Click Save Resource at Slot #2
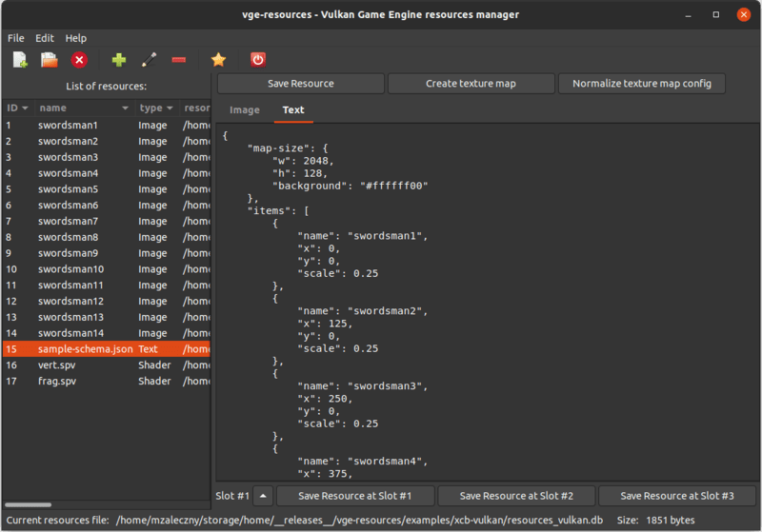Viewport: 762px width, 532px height. pyautogui.click(x=516, y=496)
